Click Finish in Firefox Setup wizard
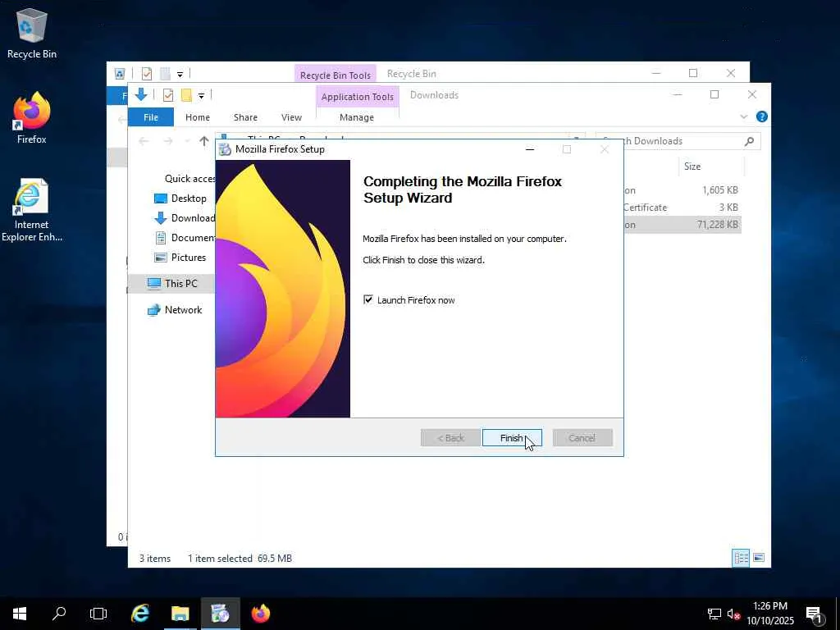The width and height of the screenshot is (840, 630). coord(512,438)
